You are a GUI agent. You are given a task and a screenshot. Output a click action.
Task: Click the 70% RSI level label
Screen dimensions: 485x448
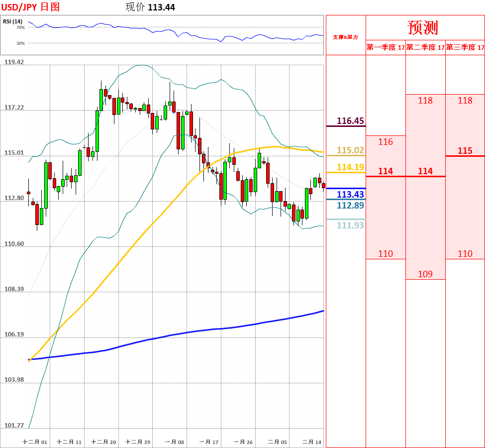tap(20, 27)
